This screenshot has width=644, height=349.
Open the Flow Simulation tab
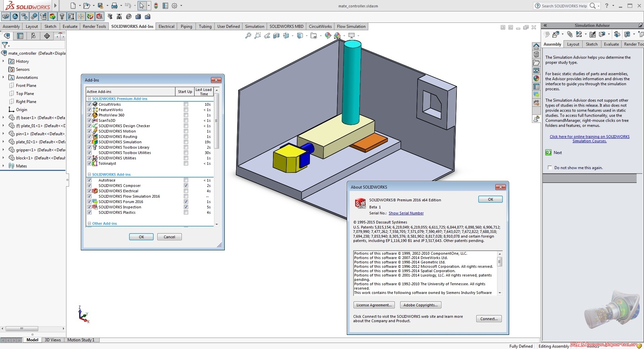click(351, 27)
